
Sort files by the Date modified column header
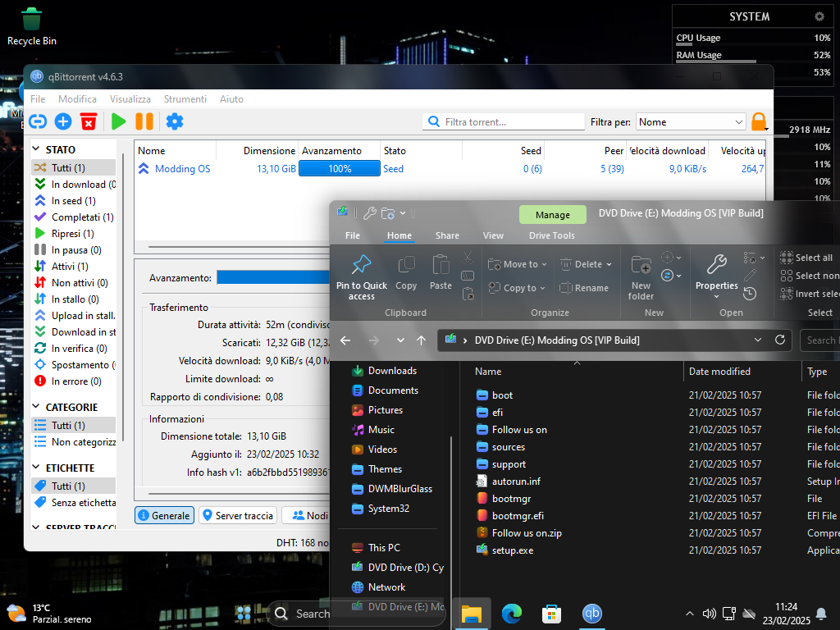[x=719, y=372]
